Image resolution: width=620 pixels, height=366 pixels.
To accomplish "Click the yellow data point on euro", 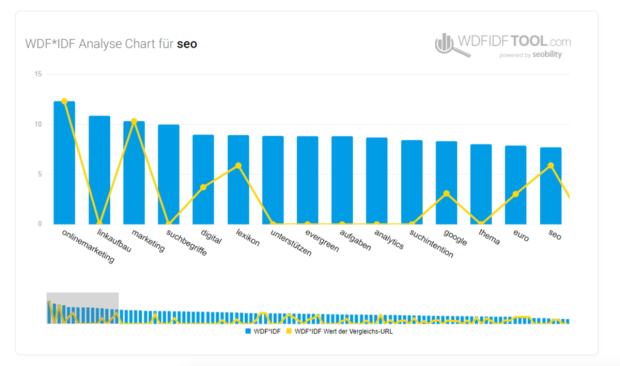I will pyautogui.click(x=516, y=194).
